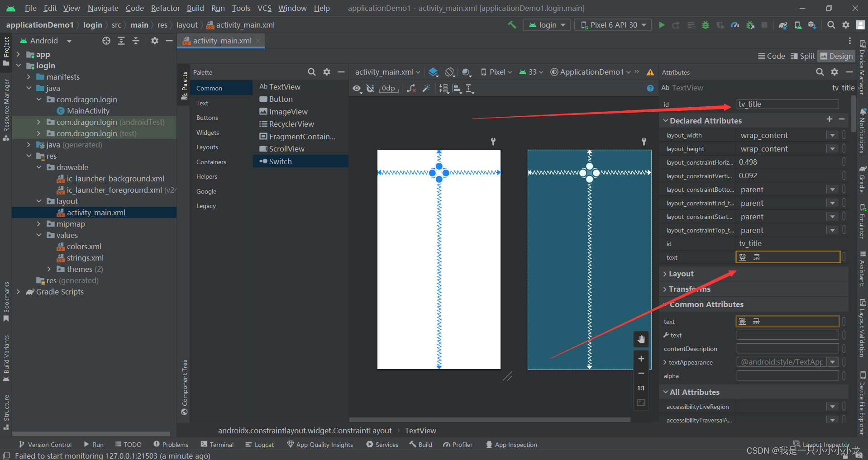
Task: Click the Select Design Surface layers icon
Action: coord(433,72)
